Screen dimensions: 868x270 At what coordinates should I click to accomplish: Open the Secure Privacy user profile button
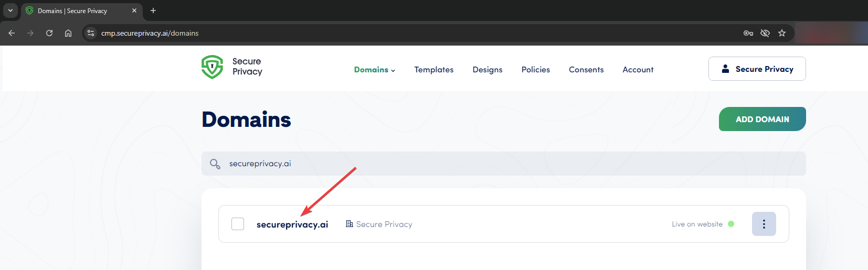click(757, 69)
